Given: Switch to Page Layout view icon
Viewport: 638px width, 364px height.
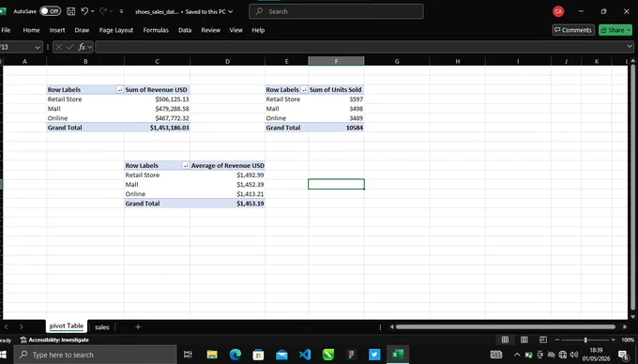Looking at the screenshot, I should click(x=524, y=340).
